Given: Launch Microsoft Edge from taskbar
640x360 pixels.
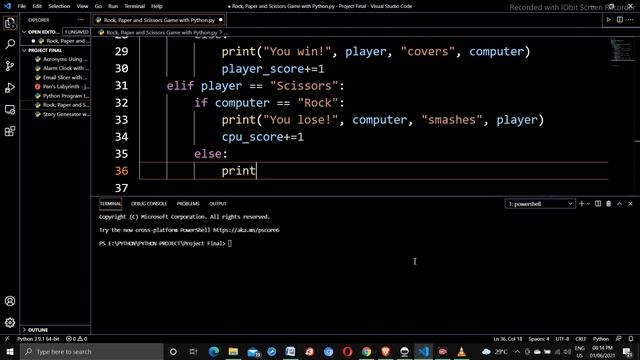Looking at the screenshot, I should (214, 351).
